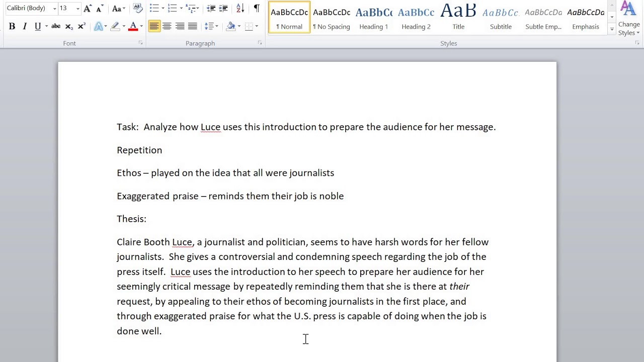The width and height of the screenshot is (644, 362).
Task: Open shading color dropdown arrow
Action: point(239,26)
